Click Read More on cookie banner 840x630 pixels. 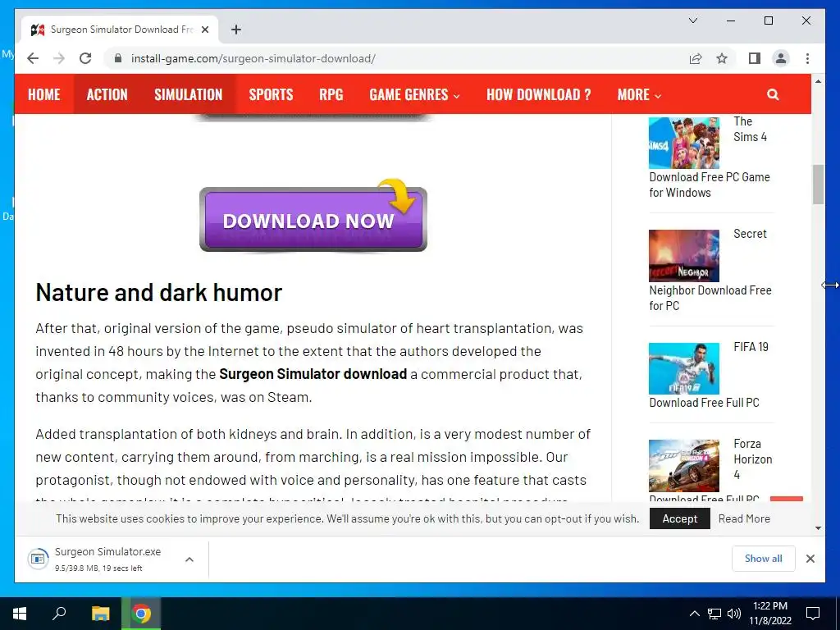(744, 518)
